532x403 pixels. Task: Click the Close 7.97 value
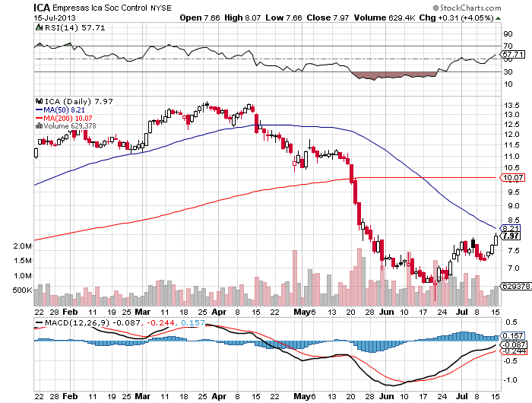pos(328,17)
